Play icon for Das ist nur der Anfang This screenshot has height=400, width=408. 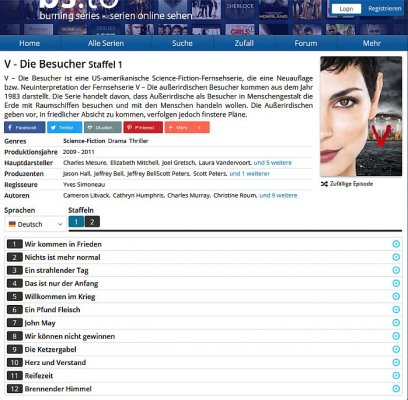pyautogui.click(x=396, y=283)
